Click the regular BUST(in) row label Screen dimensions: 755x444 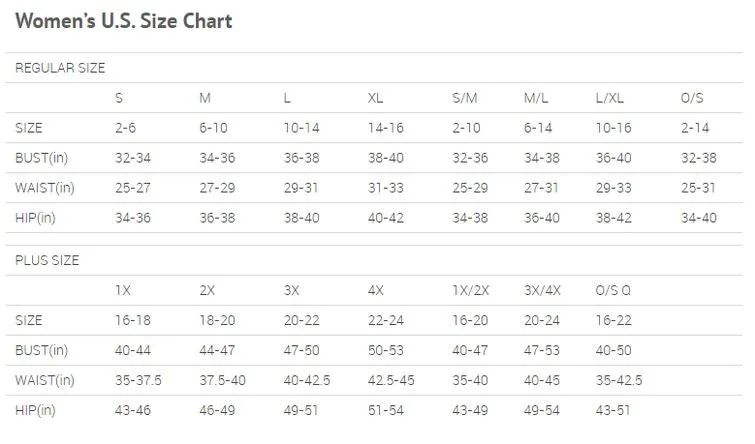click(x=41, y=158)
